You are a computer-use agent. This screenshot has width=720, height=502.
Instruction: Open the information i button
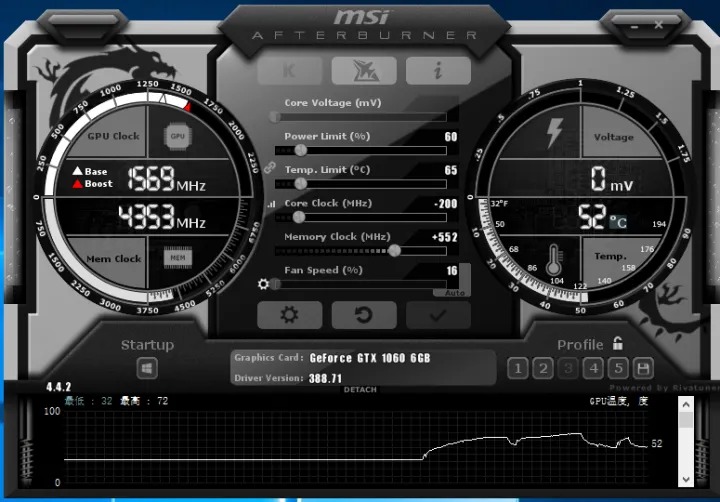point(438,71)
